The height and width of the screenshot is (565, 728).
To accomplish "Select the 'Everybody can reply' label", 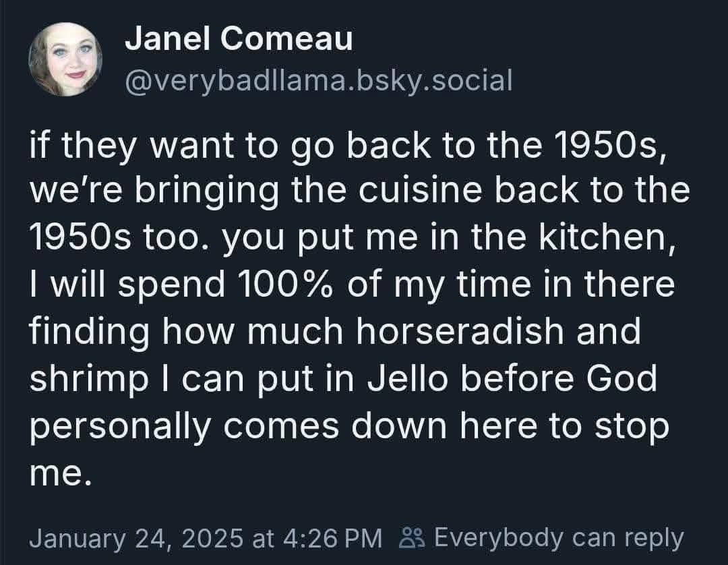I will coord(559,537).
